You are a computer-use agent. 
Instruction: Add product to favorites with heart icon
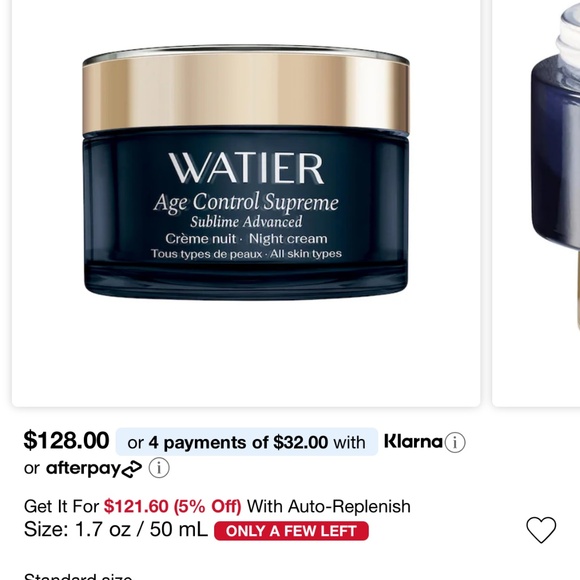(541, 530)
